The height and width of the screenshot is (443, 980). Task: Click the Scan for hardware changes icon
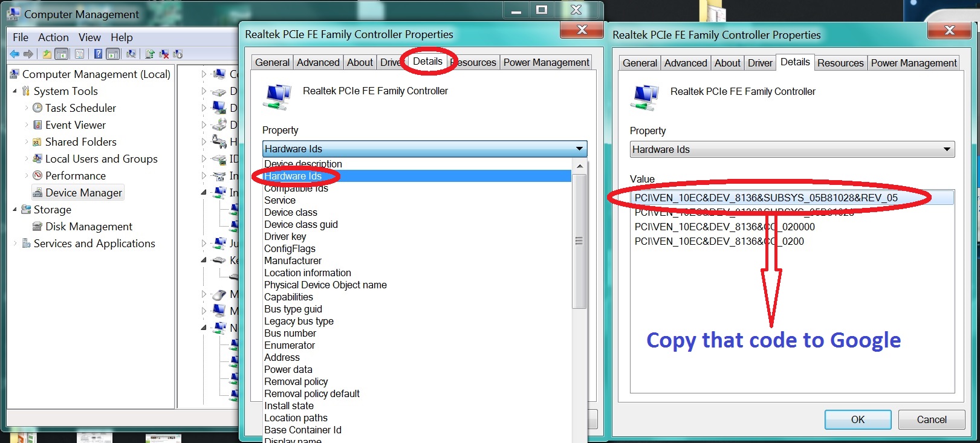(131, 54)
